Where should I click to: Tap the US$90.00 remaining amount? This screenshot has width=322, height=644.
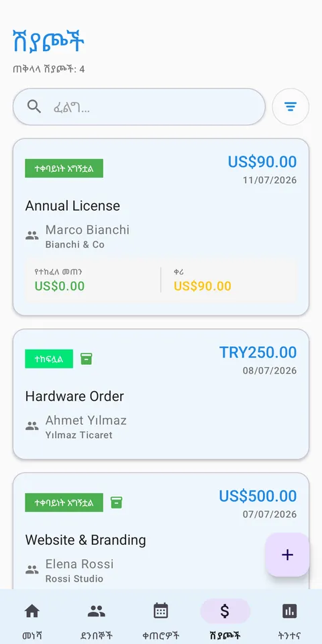pyautogui.click(x=203, y=286)
